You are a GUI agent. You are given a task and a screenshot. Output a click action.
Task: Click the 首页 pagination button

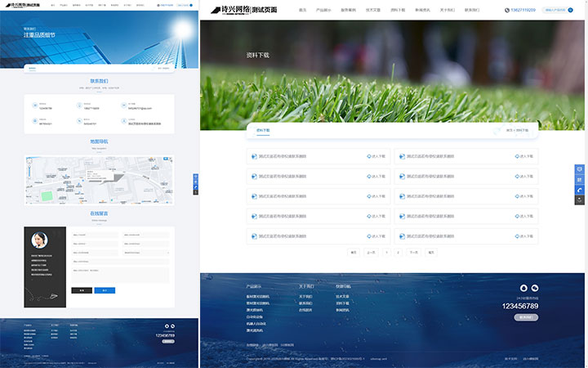point(354,253)
